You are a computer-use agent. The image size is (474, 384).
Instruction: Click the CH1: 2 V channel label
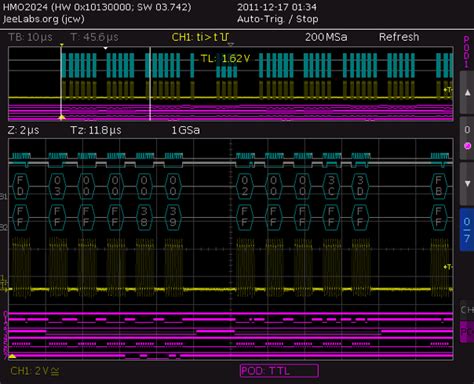pyautogui.click(x=35, y=371)
